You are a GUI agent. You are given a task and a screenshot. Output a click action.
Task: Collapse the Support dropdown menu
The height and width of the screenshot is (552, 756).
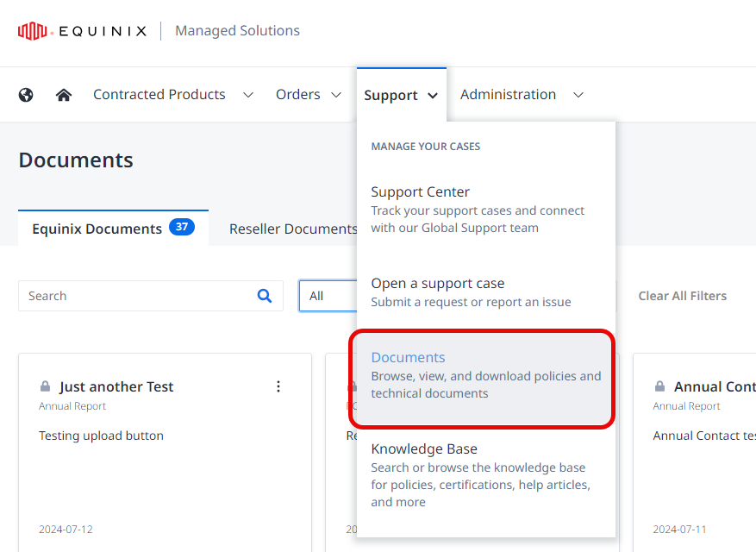point(401,95)
